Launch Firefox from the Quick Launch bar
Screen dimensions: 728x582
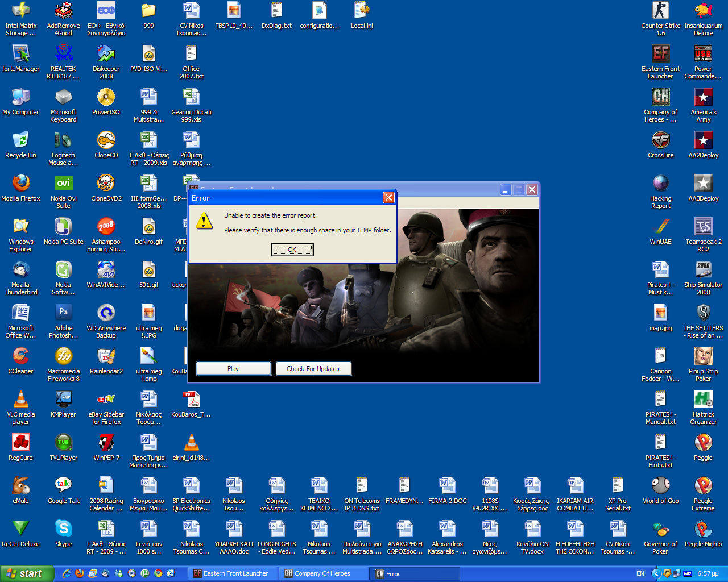coord(80,573)
